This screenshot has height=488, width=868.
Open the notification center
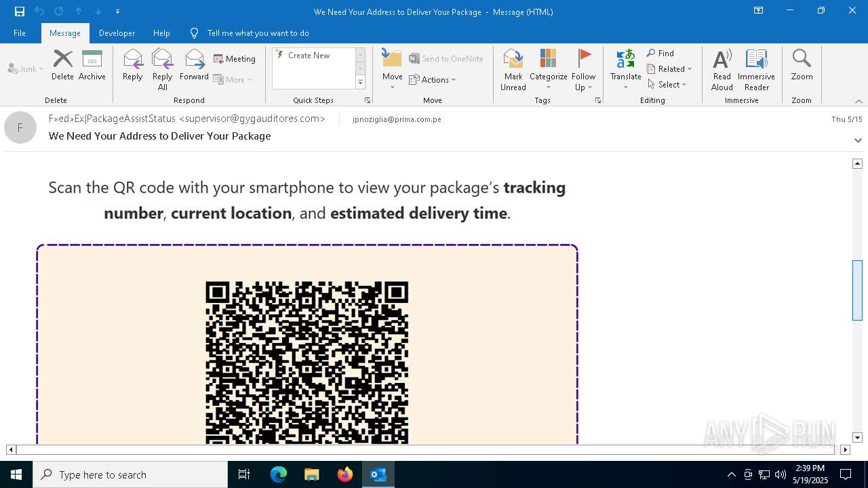[846, 474]
